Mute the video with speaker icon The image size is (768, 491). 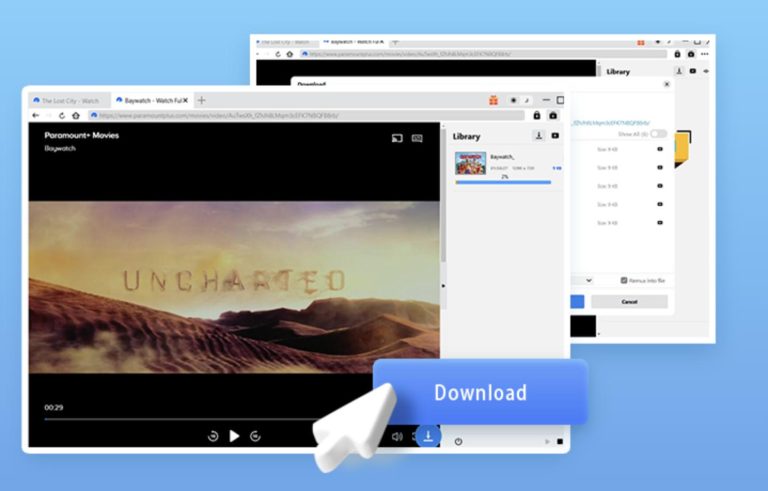pos(397,436)
